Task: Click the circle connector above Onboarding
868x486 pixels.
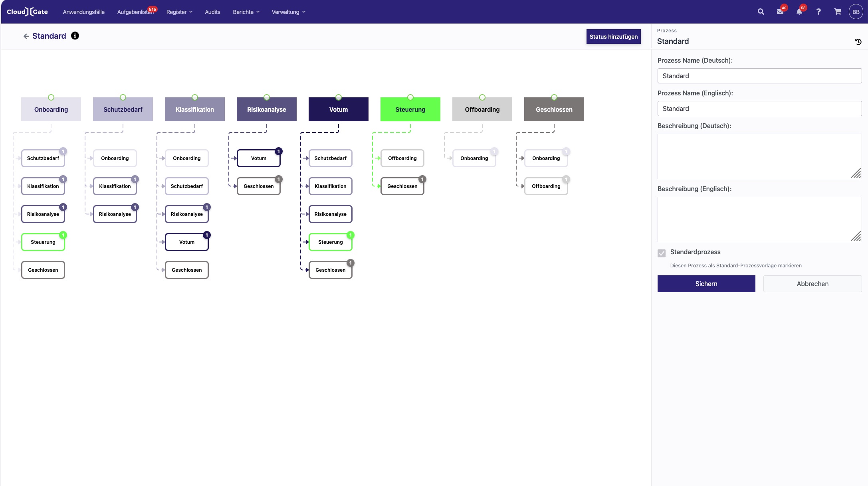Action: (x=51, y=97)
